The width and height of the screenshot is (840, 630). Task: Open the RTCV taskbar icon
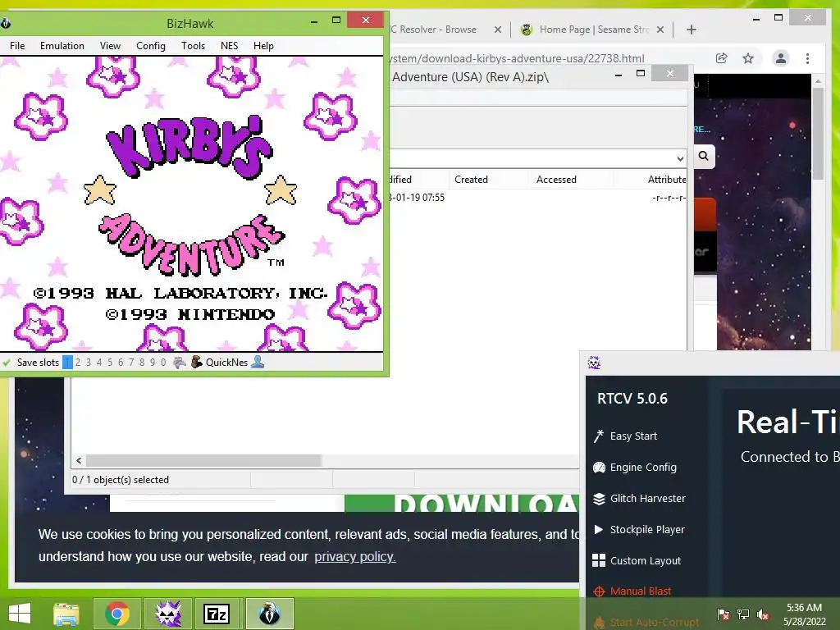[167, 614]
